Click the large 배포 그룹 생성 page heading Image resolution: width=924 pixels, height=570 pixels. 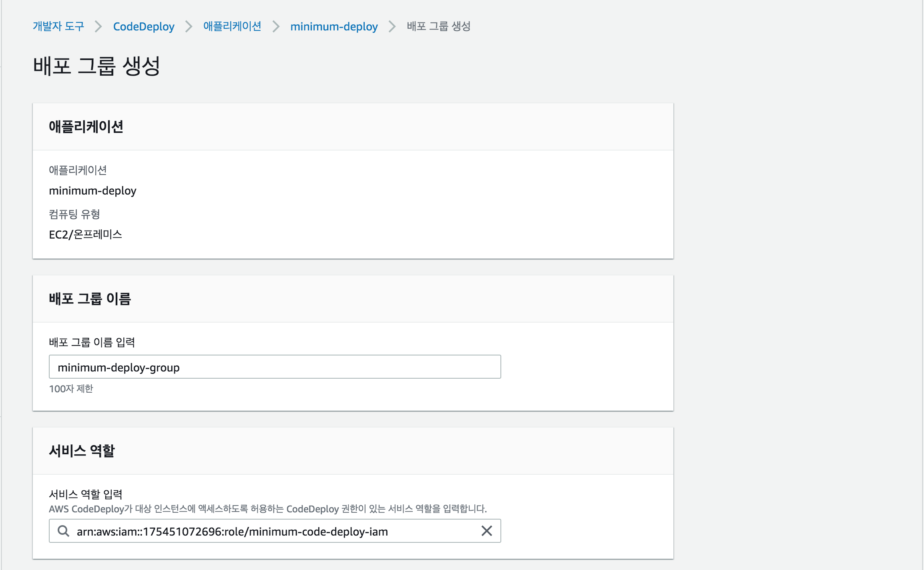click(x=96, y=66)
